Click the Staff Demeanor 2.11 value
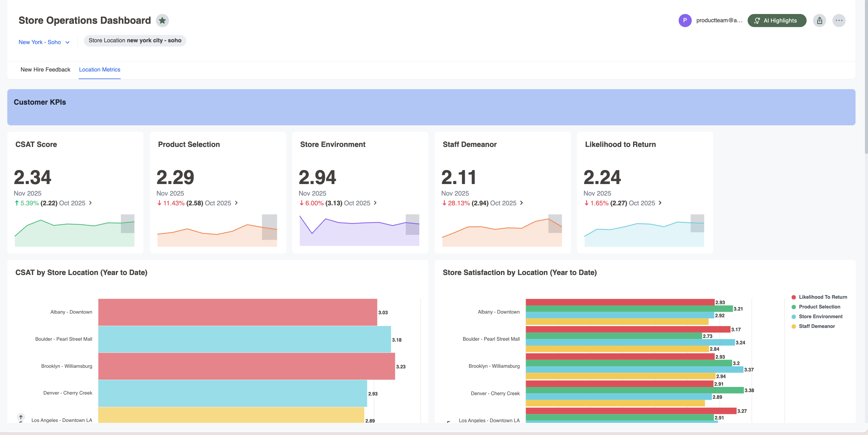Image resolution: width=868 pixels, height=435 pixels. click(459, 177)
